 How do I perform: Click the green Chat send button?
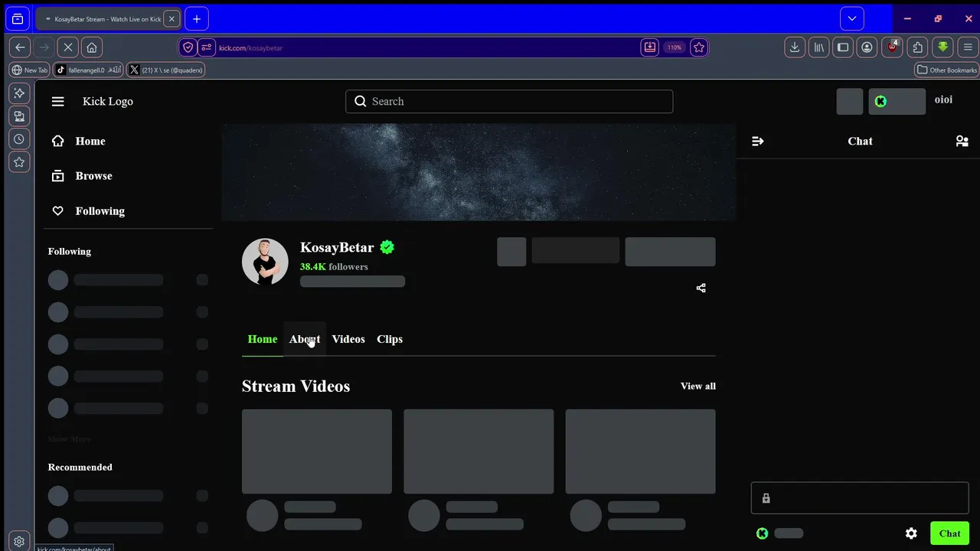pyautogui.click(x=949, y=533)
